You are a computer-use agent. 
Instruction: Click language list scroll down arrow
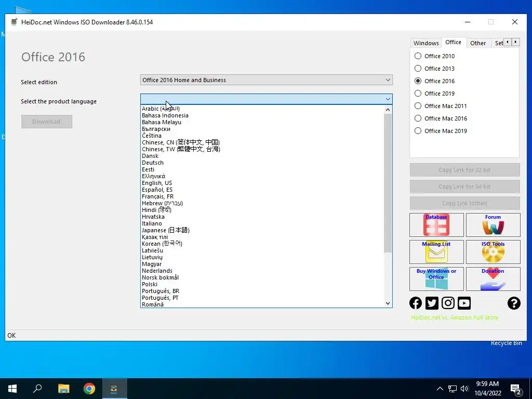coord(388,303)
